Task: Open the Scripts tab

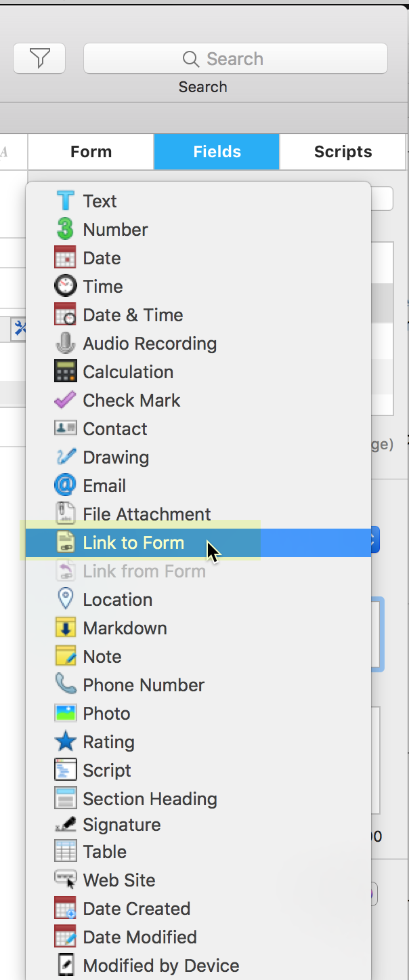Action: pyautogui.click(x=343, y=152)
